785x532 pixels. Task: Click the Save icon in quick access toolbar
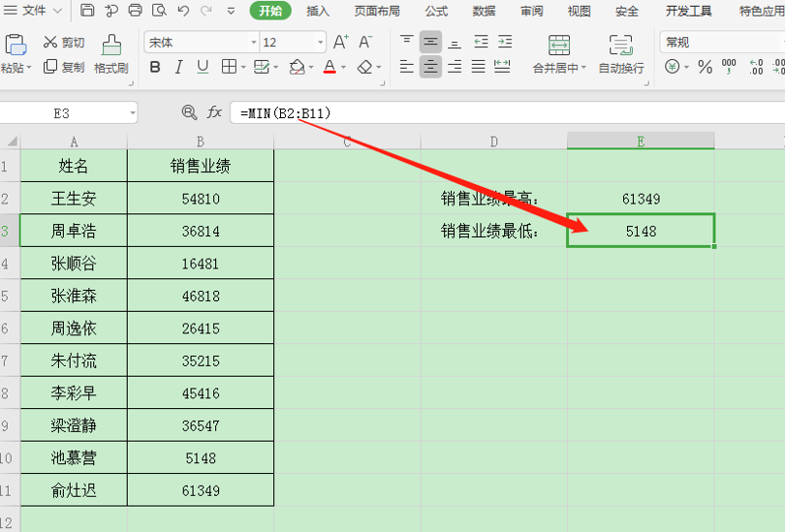coord(87,10)
